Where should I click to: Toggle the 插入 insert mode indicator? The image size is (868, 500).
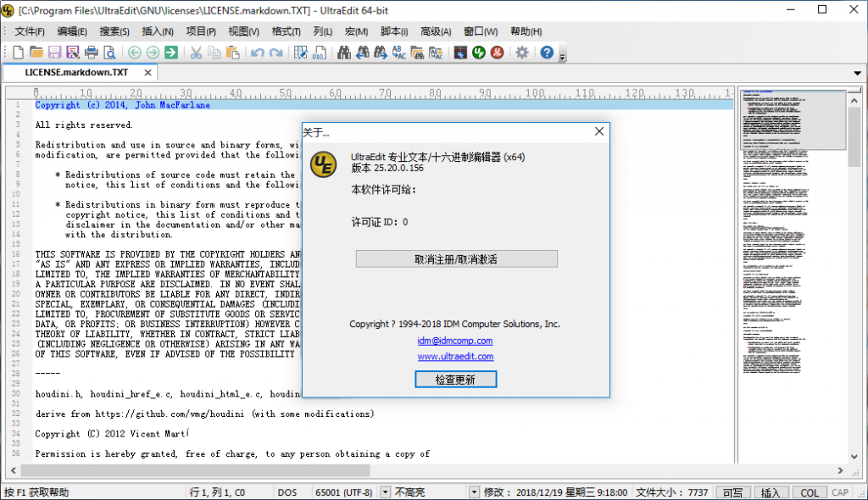[x=771, y=492]
